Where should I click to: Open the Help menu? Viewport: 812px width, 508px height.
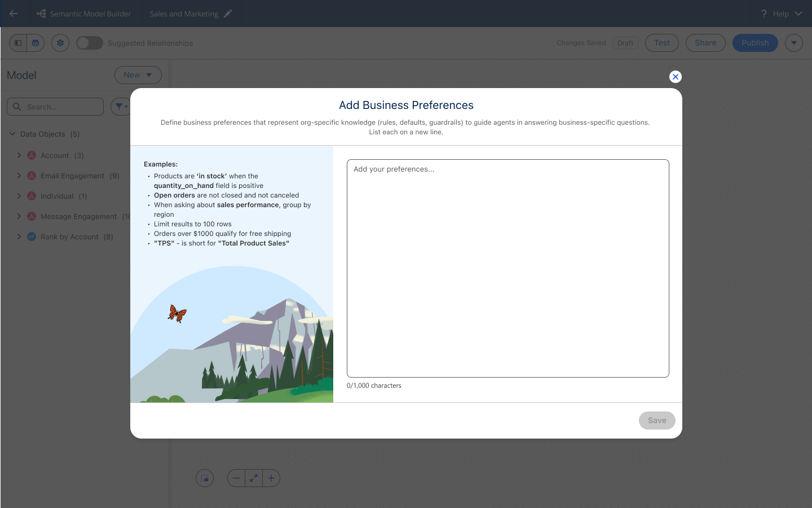pyautogui.click(x=781, y=14)
